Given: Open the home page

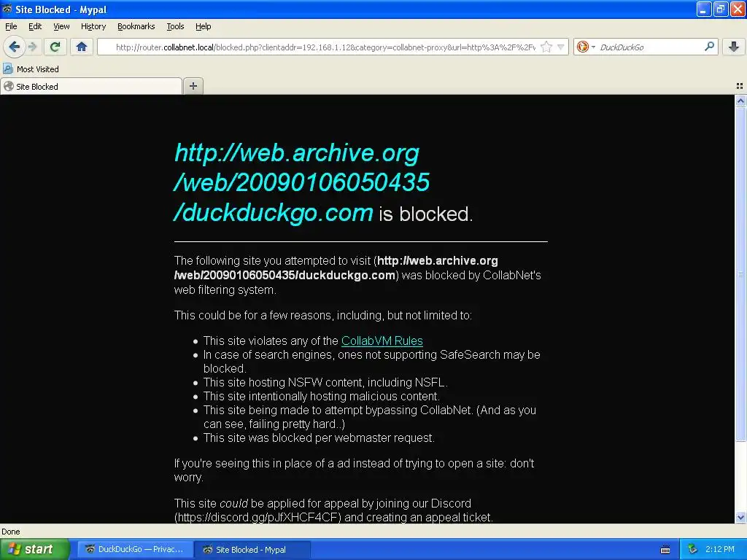Looking at the screenshot, I should click(x=82, y=47).
